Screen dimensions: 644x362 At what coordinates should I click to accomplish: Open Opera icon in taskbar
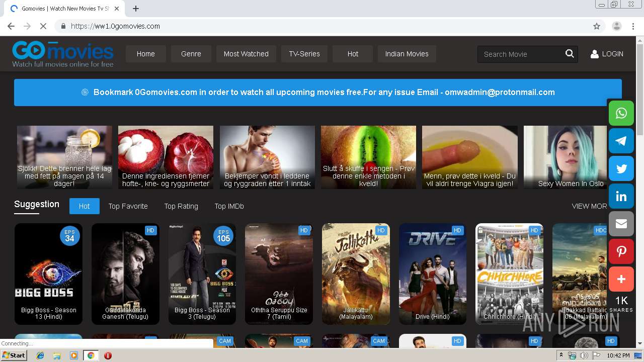108,355
